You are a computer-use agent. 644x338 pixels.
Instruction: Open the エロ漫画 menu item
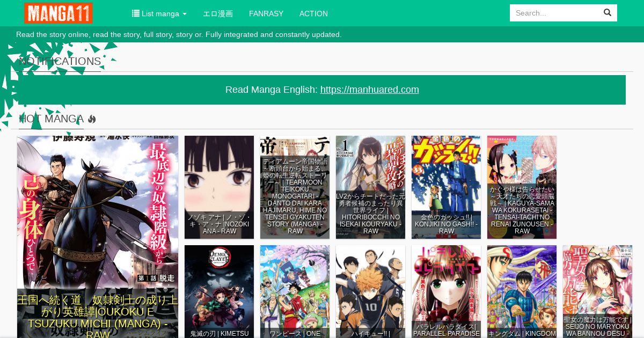point(218,13)
